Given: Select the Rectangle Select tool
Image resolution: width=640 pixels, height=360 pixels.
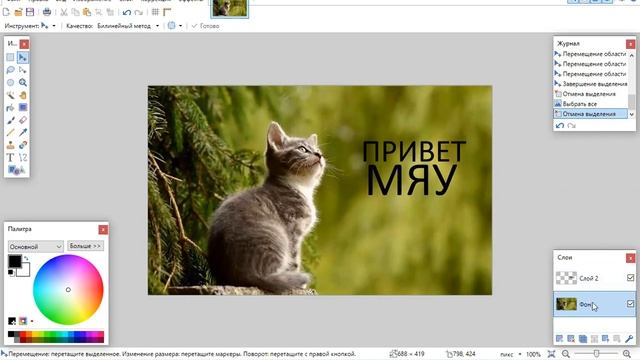Looking at the screenshot, I should tap(10, 58).
